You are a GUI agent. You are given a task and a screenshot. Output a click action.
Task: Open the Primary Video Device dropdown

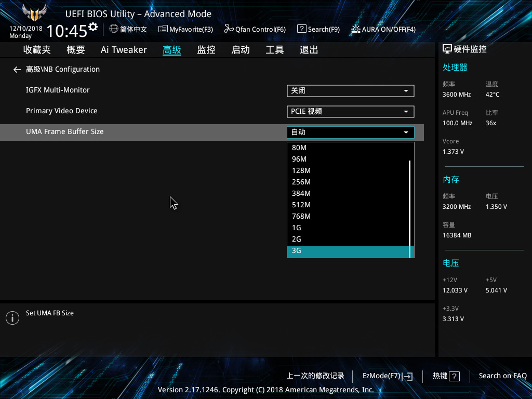tap(351, 111)
